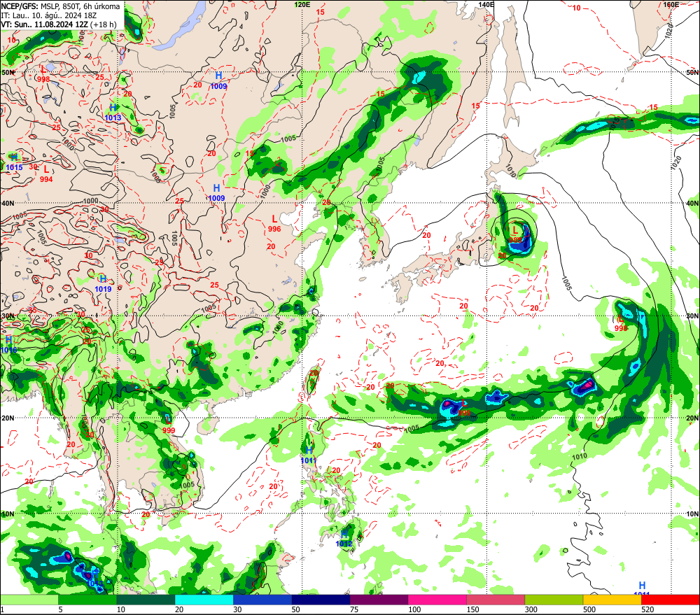Click the legend value "520"
Viewport: 700px width, 615px height.
click(x=647, y=609)
